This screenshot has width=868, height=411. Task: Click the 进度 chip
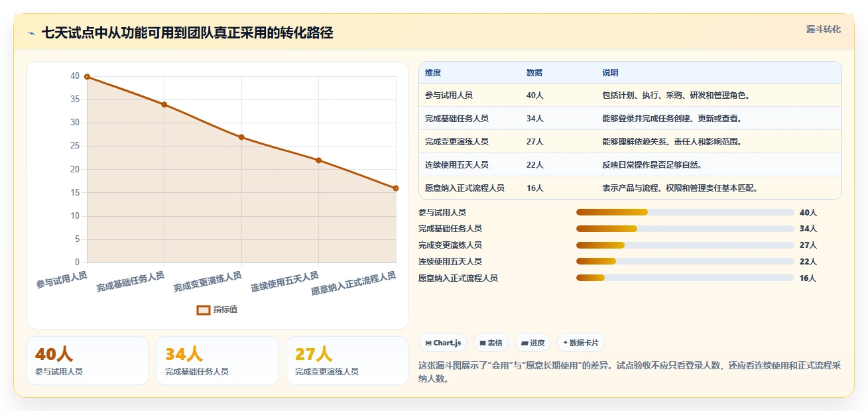(x=533, y=343)
